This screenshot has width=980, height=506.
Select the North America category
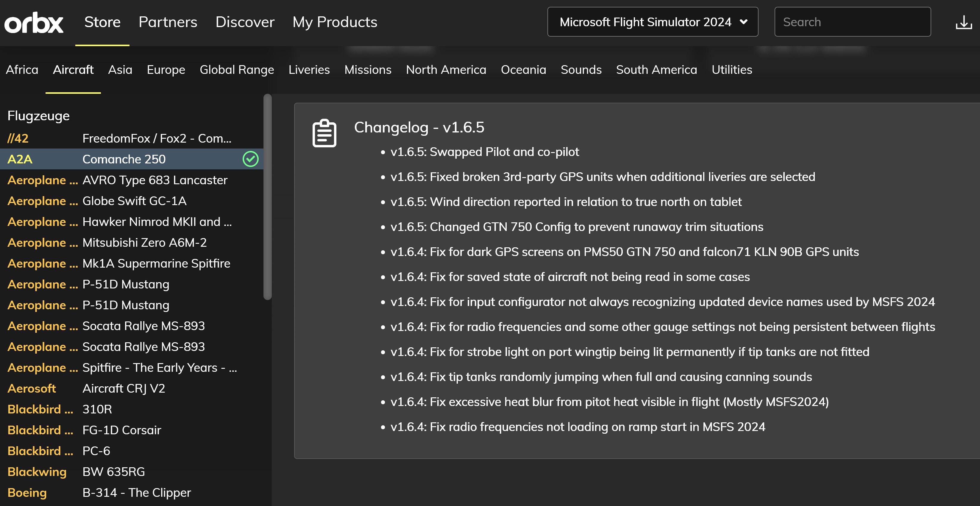click(446, 70)
